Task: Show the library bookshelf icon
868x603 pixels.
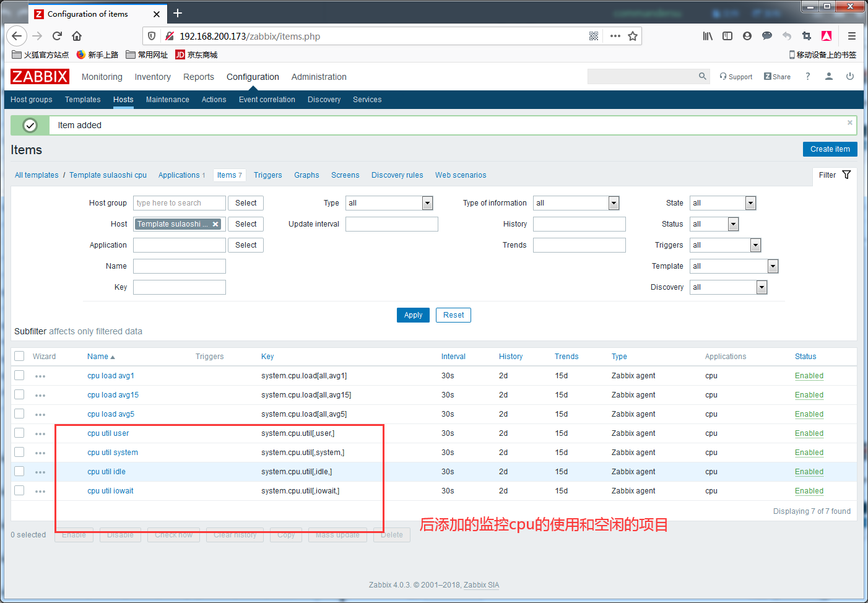Action: tap(708, 36)
